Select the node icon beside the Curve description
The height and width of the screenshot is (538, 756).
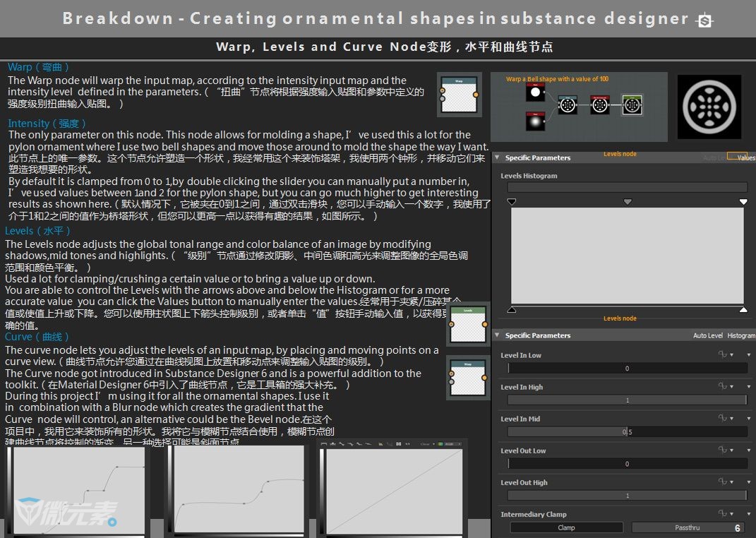pyautogui.click(x=468, y=378)
